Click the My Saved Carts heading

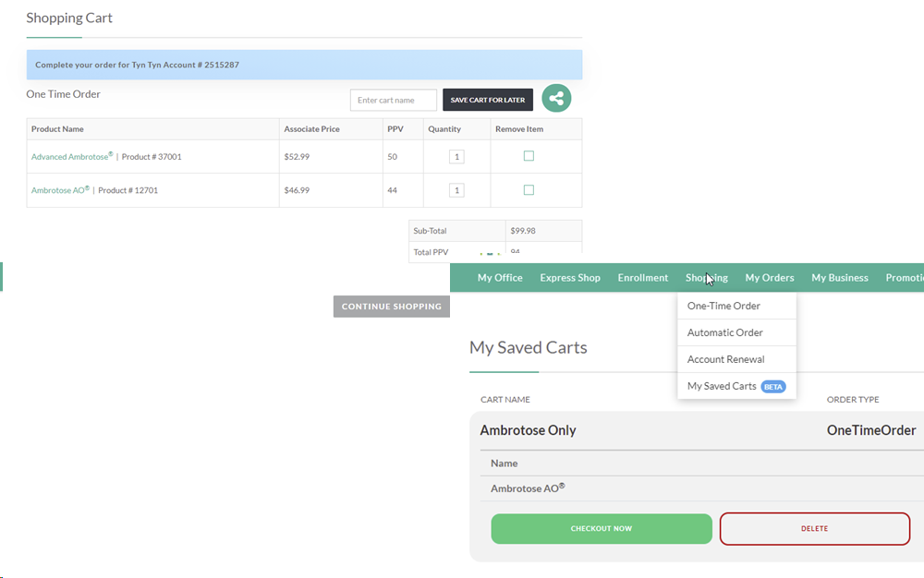point(528,347)
